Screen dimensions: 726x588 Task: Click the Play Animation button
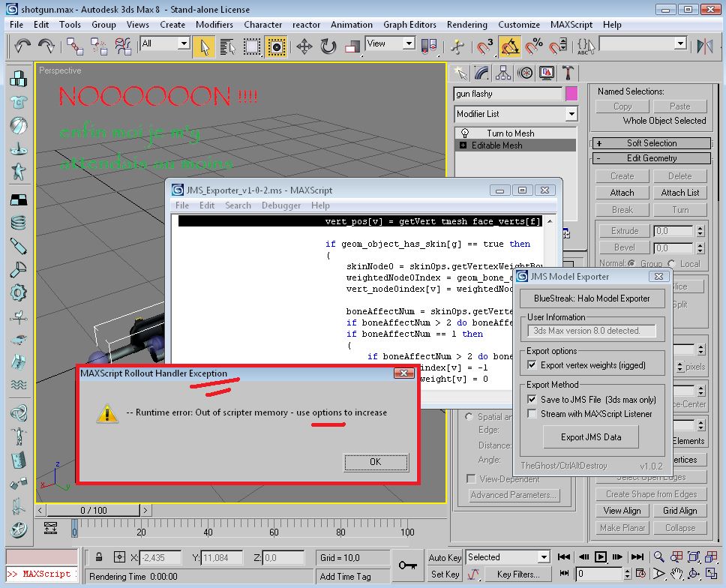[601, 557]
